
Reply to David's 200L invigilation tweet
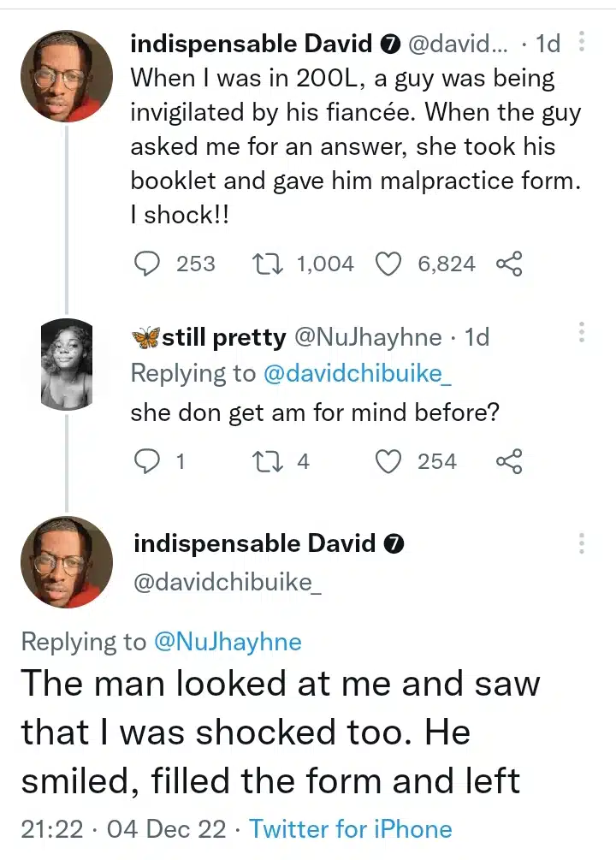point(149,264)
